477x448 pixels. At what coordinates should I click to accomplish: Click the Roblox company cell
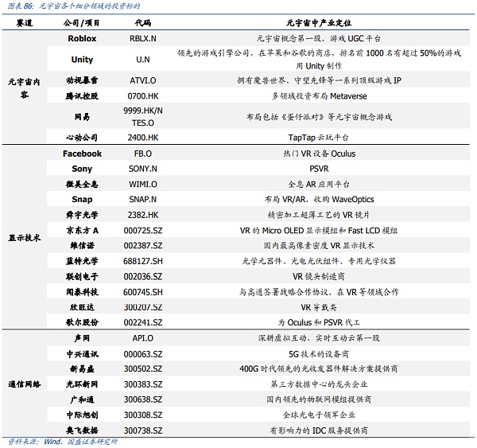coord(82,38)
